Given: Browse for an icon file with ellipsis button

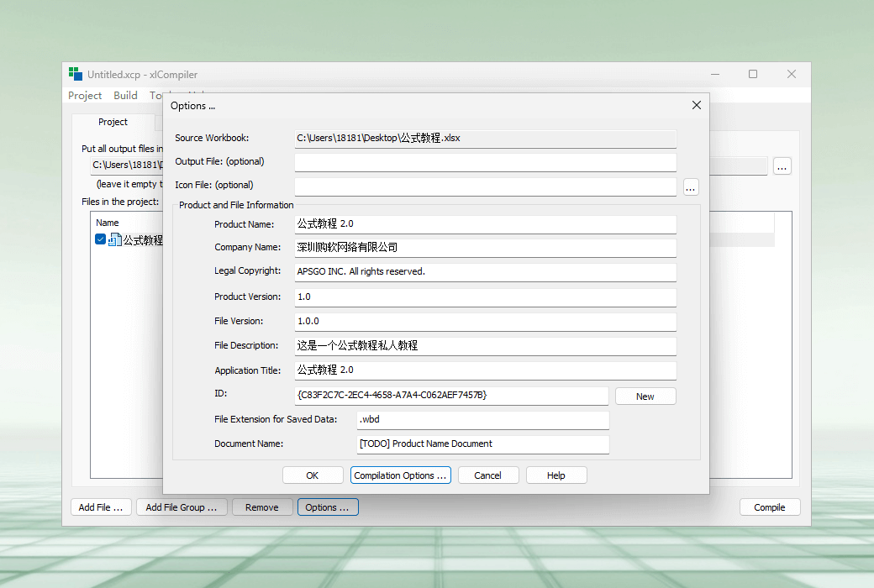Looking at the screenshot, I should coord(691,187).
